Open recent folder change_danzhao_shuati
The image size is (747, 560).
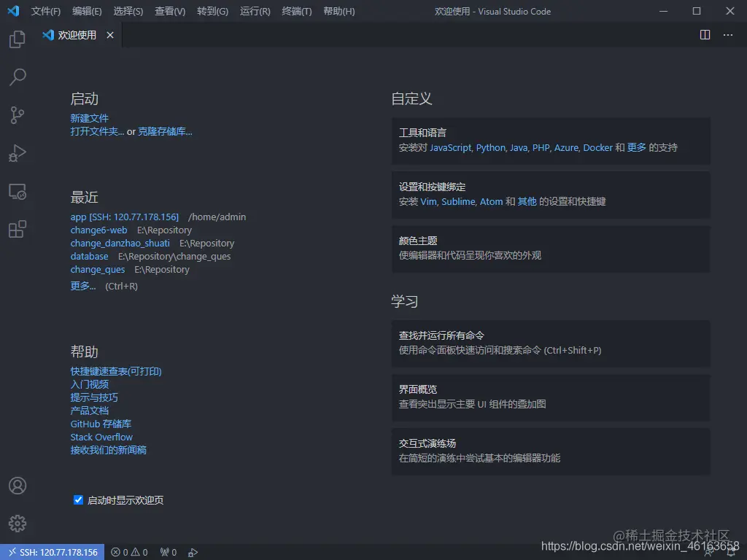tap(120, 243)
